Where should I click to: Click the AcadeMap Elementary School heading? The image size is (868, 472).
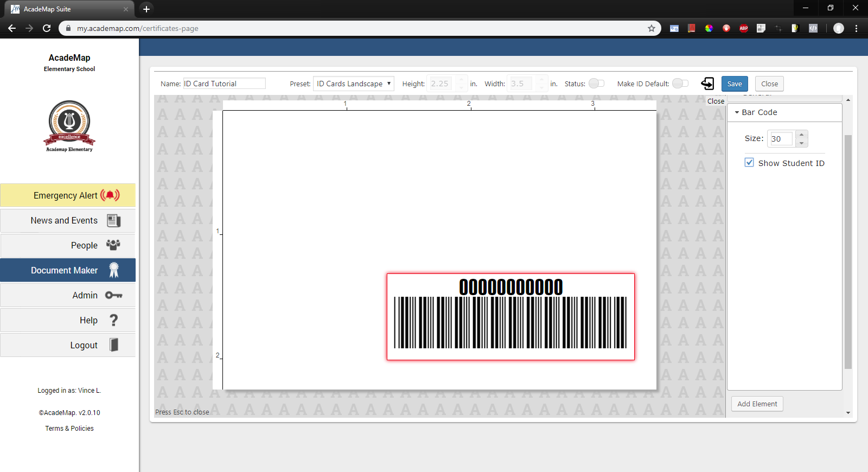click(69, 62)
